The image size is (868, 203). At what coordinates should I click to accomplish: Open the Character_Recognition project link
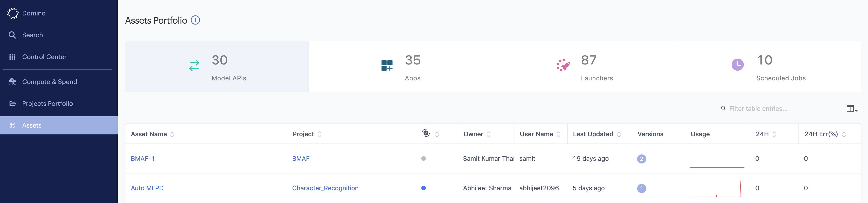pos(325,188)
